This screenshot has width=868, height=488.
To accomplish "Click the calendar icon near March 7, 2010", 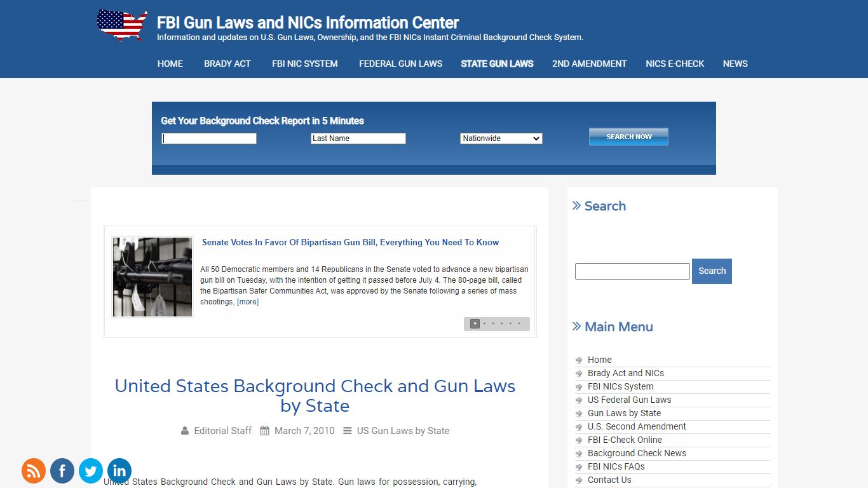I will [x=265, y=431].
